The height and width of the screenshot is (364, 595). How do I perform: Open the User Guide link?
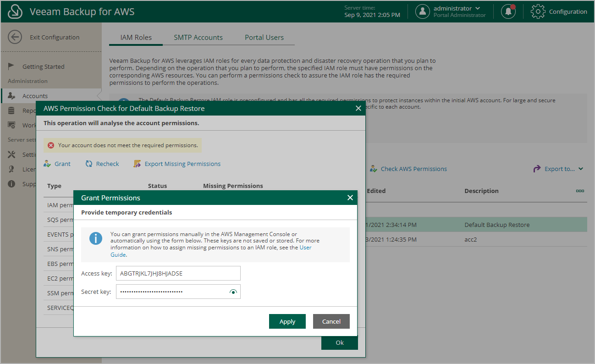(x=305, y=247)
